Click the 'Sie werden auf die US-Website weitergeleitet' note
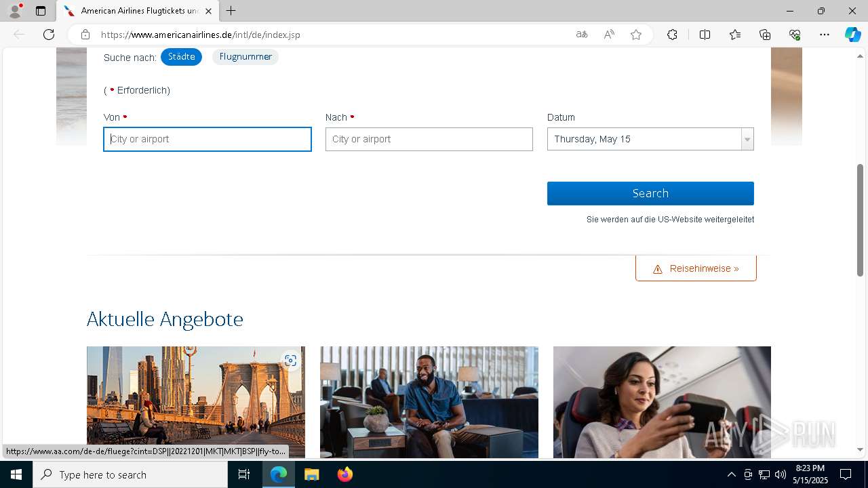The height and width of the screenshot is (488, 868). [670, 220]
